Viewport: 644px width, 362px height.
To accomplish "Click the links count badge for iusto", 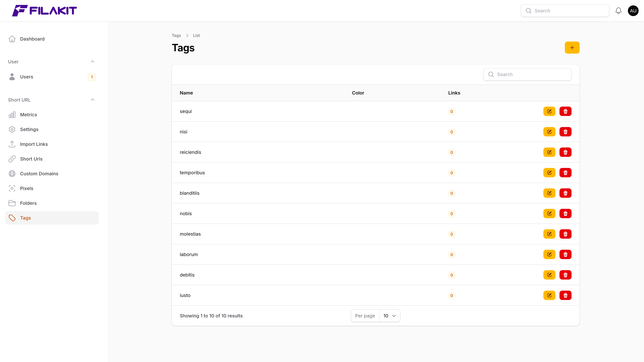I will coord(451,296).
